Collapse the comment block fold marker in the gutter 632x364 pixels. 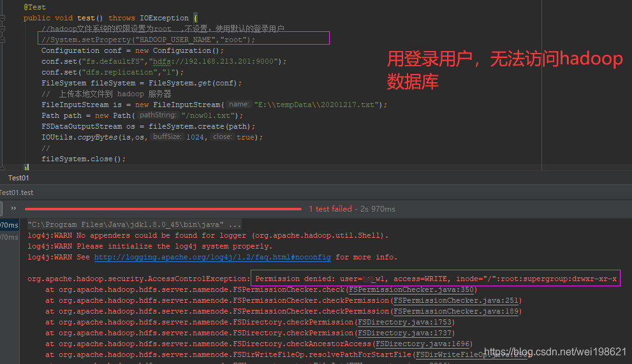3,29
